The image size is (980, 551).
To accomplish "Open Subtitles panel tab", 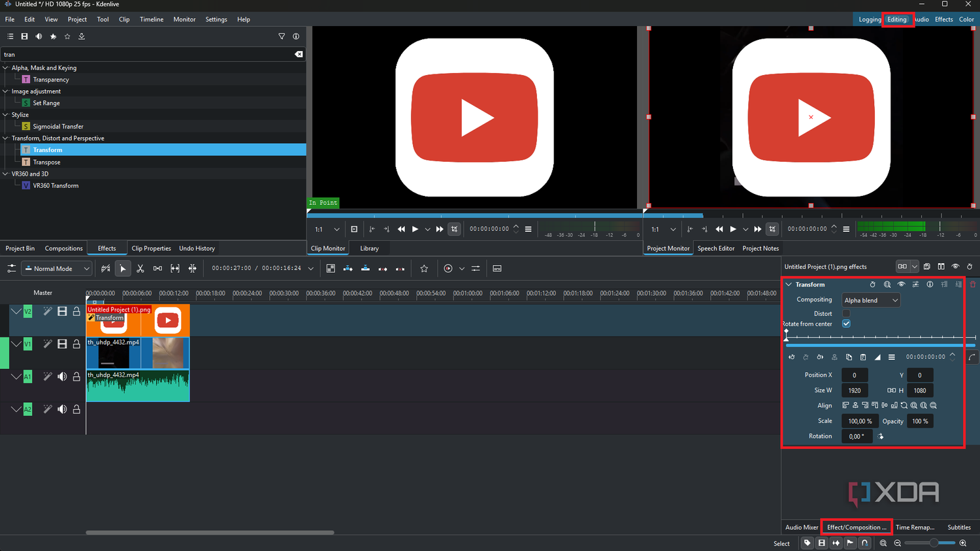I will (x=959, y=527).
